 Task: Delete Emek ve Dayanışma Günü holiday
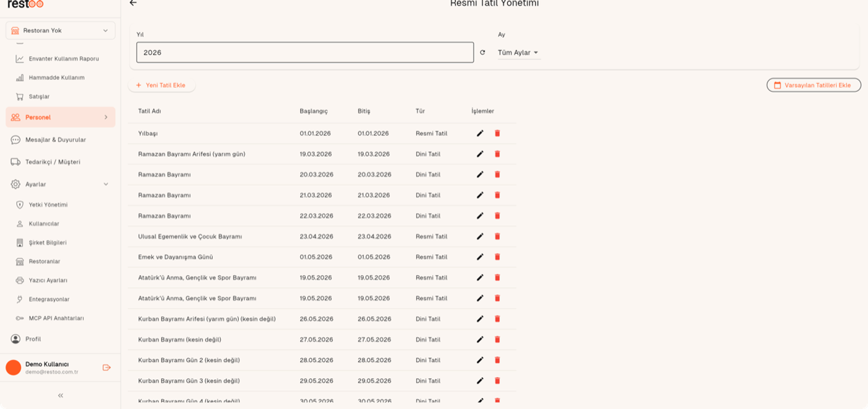tap(497, 257)
